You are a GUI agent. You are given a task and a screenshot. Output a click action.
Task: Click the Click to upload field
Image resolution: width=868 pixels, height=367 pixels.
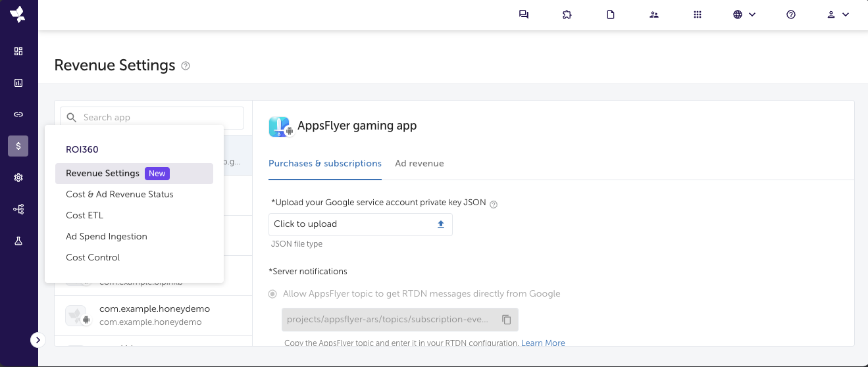point(361,224)
